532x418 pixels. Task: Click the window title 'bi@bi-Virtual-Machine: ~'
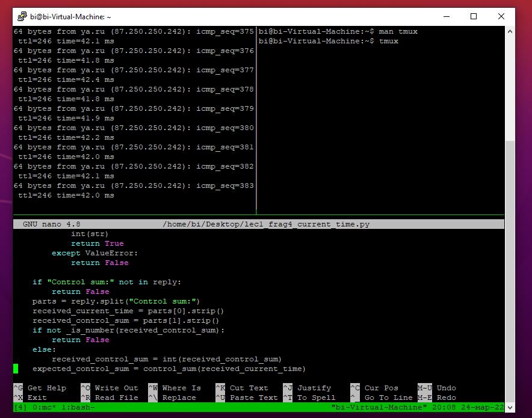point(70,17)
